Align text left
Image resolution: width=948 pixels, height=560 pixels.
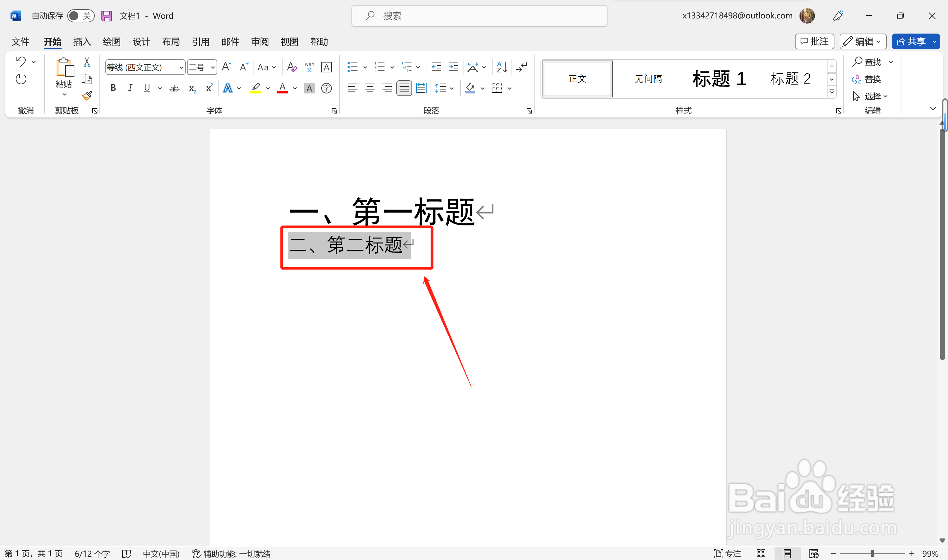pyautogui.click(x=353, y=88)
